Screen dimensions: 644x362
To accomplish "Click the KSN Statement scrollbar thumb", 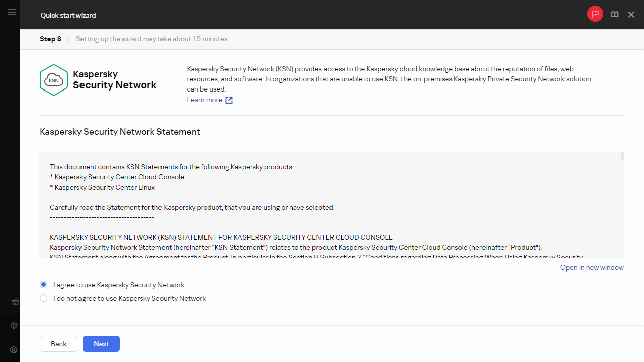I will coord(622,157).
